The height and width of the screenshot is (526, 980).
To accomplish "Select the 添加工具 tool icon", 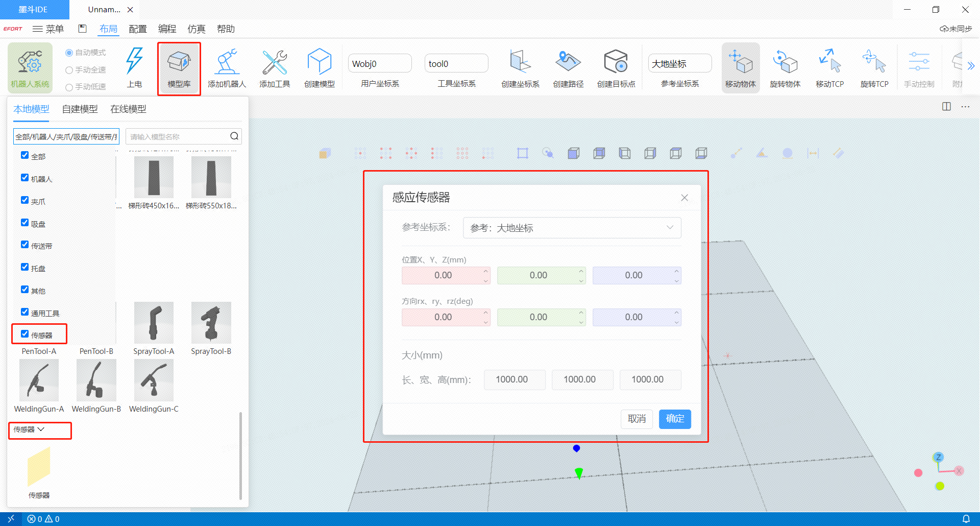I will click(x=275, y=68).
